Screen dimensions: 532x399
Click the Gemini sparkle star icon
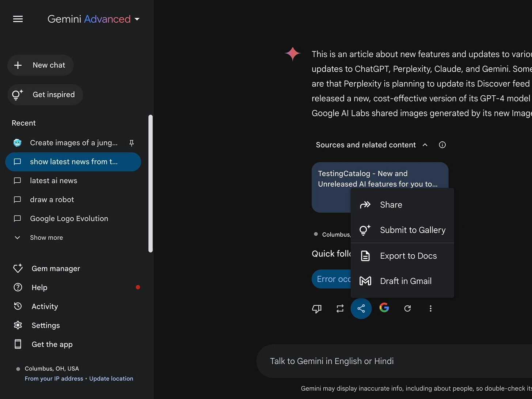(x=293, y=54)
